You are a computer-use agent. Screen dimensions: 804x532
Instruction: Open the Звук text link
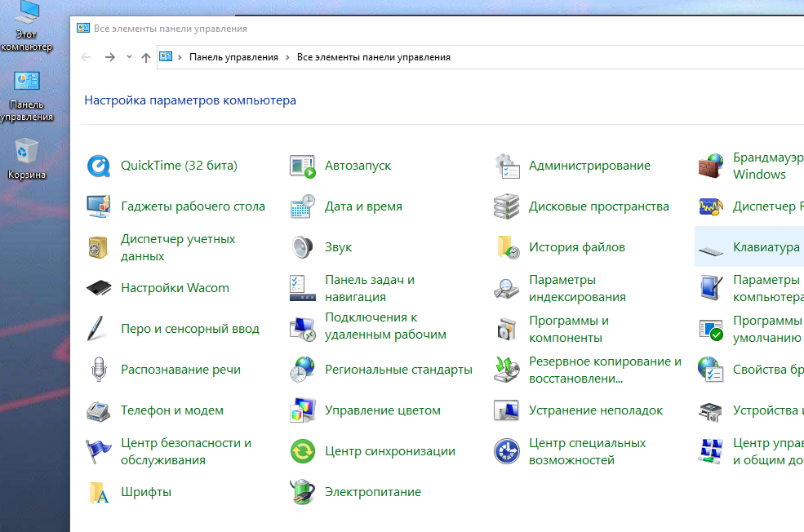[339, 247]
